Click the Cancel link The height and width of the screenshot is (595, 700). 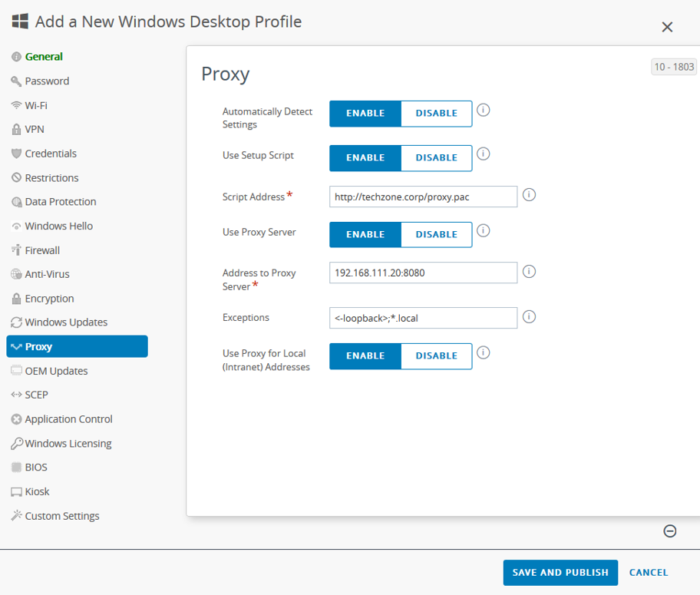pos(649,573)
